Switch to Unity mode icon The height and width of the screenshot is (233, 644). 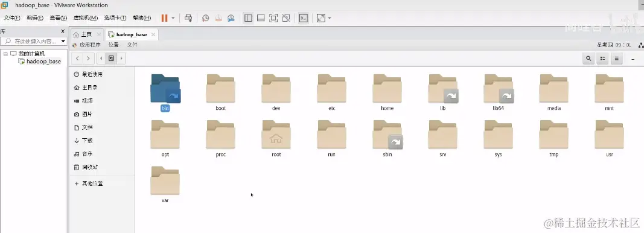[x=286, y=18]
